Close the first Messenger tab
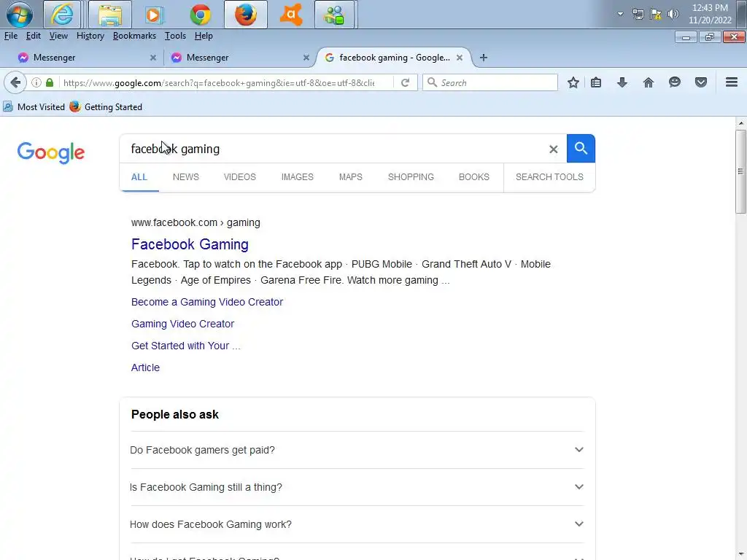The height and width of the screenshot is (560, 747). pos(153,58)
